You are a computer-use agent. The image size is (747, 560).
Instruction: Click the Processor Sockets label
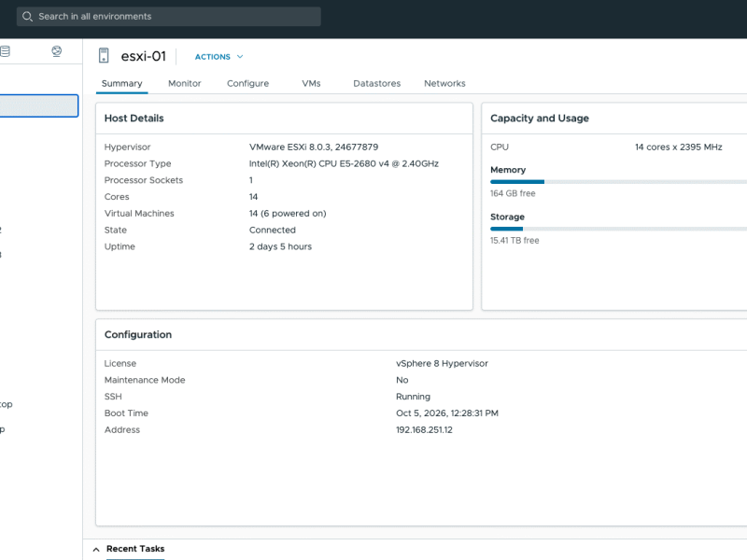[x=144, y=180]
